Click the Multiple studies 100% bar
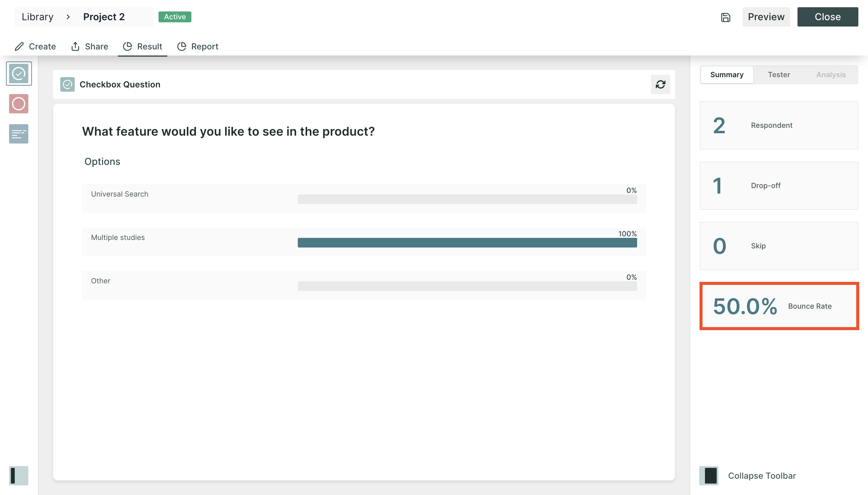The image size is (868, 495). coord(467,242)
